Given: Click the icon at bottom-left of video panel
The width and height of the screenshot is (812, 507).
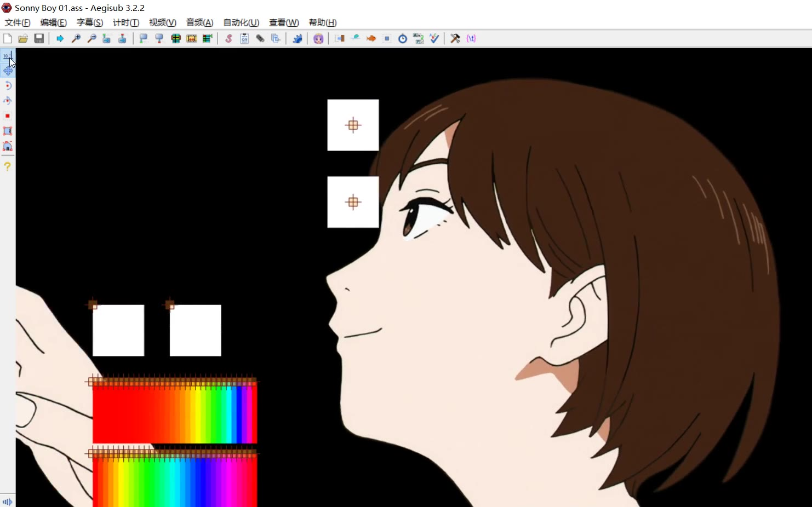Looking at the screenshot, I should click(x=7, y=502).
